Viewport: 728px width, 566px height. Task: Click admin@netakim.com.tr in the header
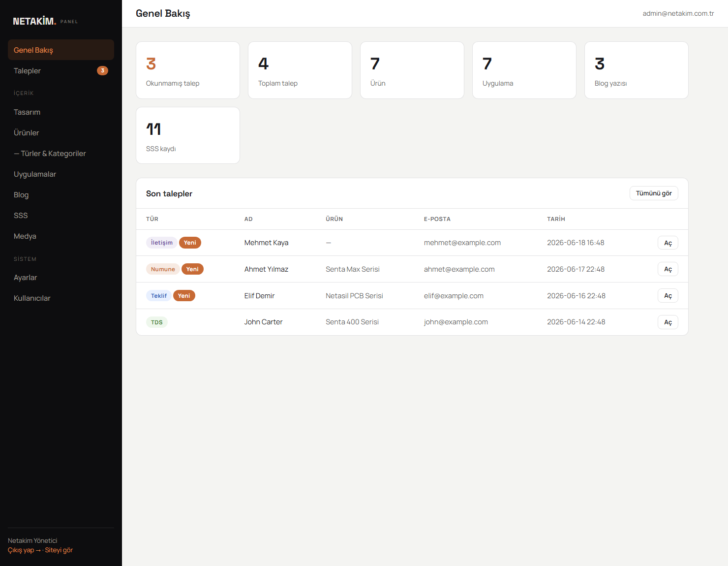pyautogui.click(x=678, y=13)
